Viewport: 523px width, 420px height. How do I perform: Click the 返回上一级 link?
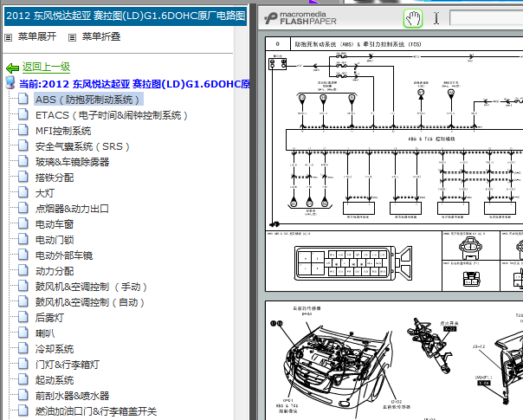[x=46, y=67]
